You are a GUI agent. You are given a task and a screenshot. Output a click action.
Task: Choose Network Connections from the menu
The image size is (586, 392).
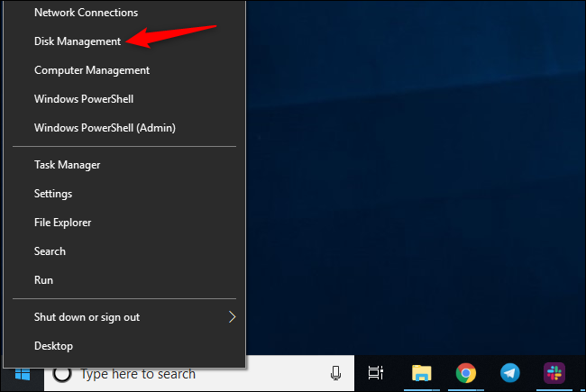point(86,13)
